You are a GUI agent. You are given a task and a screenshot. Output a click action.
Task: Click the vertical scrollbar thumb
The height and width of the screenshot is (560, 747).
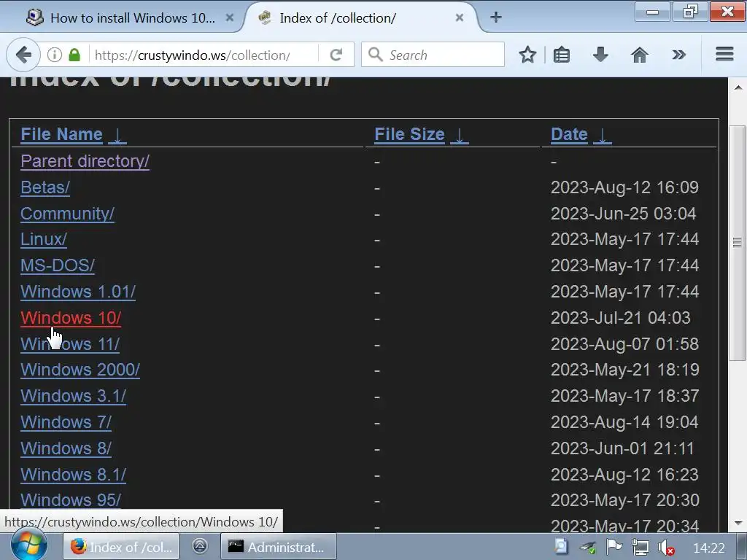(738, 243)
